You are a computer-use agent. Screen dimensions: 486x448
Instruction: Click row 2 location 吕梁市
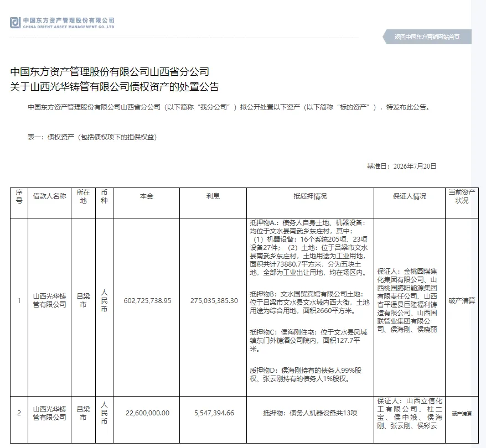pyautogui.click(x=83, y=413)
